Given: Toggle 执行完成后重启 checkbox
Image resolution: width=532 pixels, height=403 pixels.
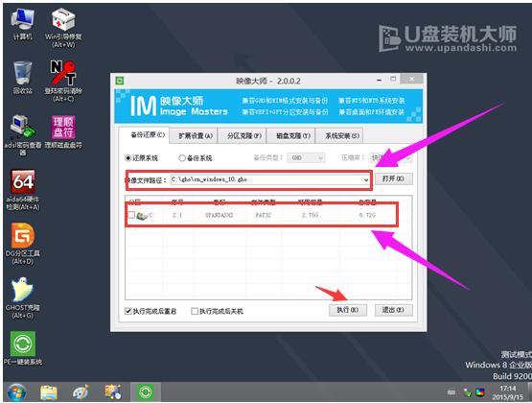Looking at the screenshot, I should [x=128, y=311].
